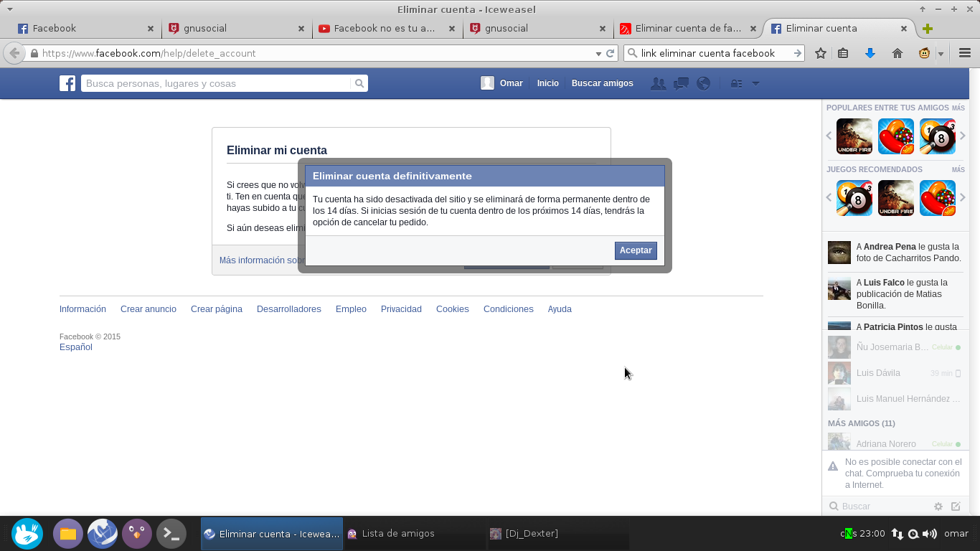The width and height of the screenshot is (980, 551).
Task: Click MÁS next to Juegos recomendados
Action: (x=958, y=170)
